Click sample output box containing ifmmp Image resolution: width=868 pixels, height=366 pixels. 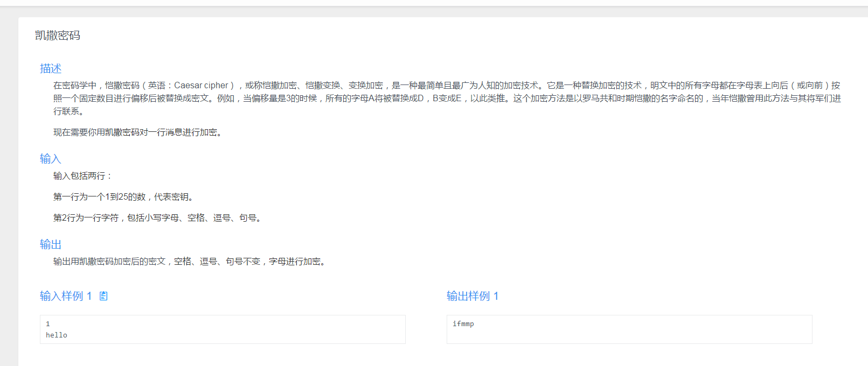(629, 329)
